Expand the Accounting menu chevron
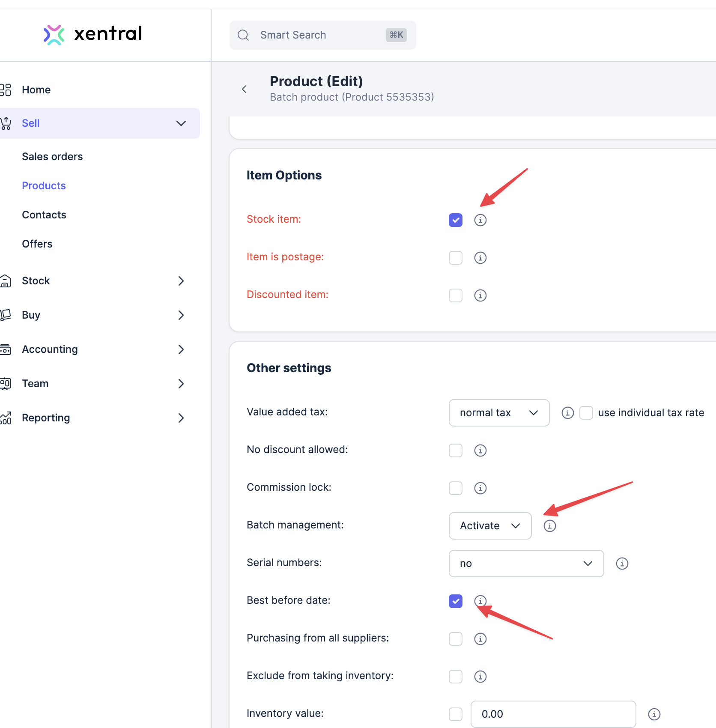 (x=181, y=349)
